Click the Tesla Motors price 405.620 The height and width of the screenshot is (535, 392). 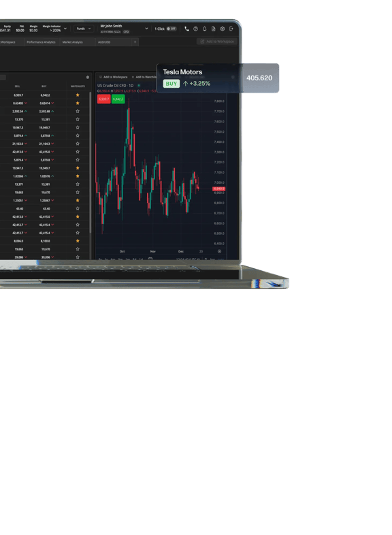coord(259,78)
